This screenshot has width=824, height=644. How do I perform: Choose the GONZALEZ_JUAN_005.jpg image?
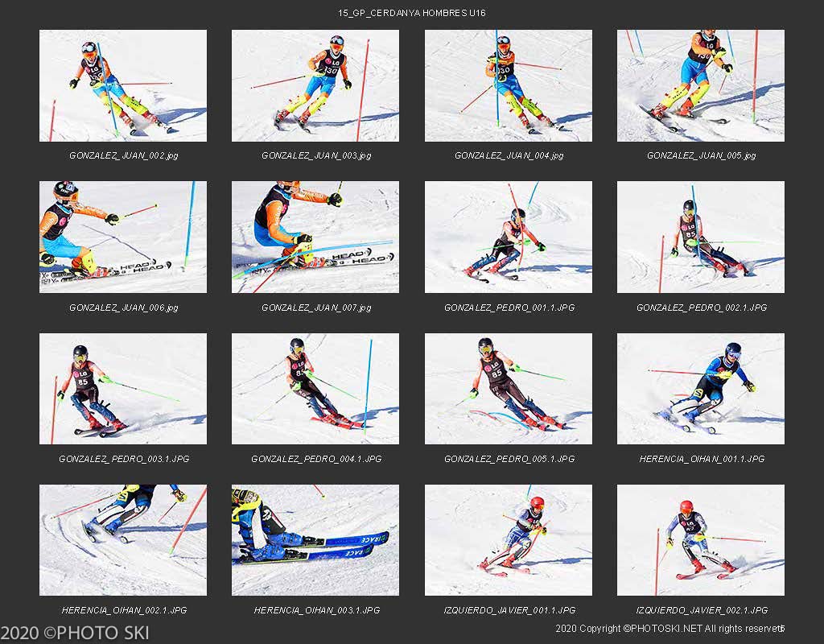coord(701,85)
